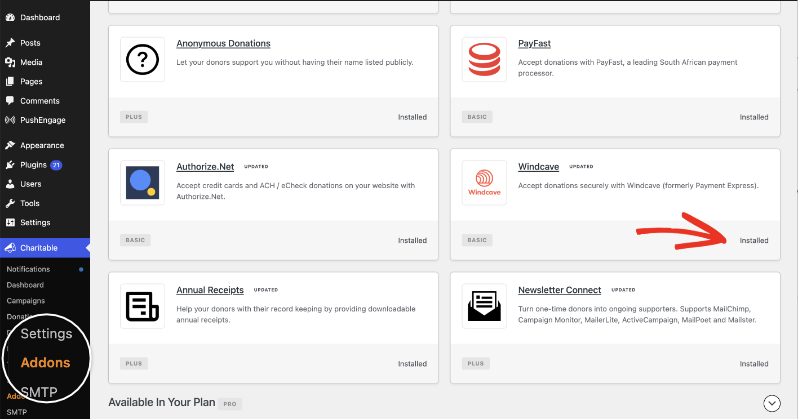Click the UPDATED tag next to Windcave

pyautogui.click(x=581, y=166)
